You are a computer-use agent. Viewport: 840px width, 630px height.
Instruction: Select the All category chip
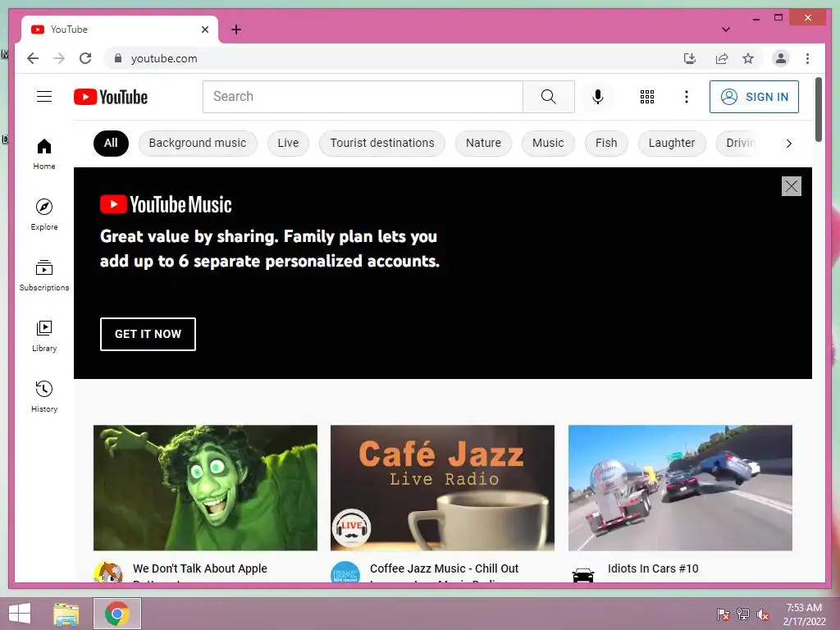click(111, 143)
